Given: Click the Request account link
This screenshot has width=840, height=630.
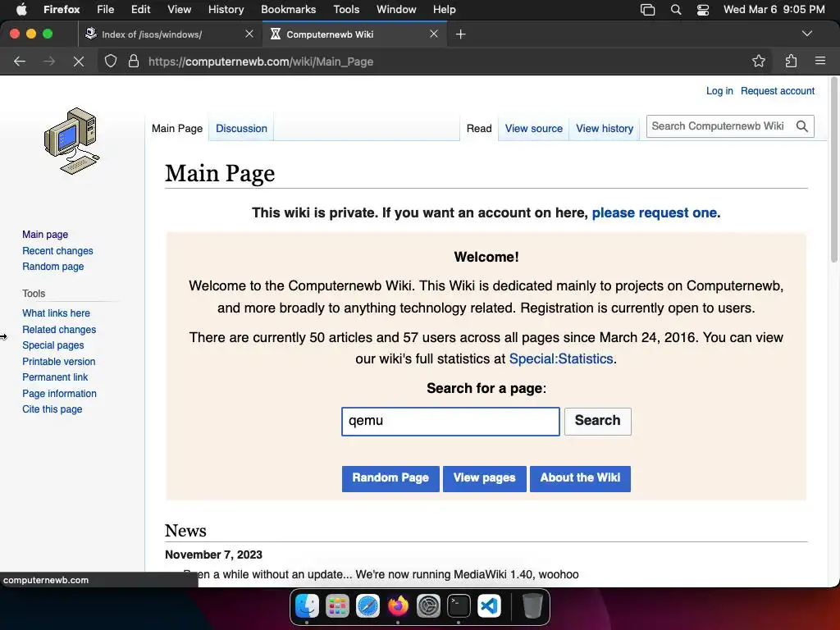Looking at the screenshot, I should coord(778,90).
